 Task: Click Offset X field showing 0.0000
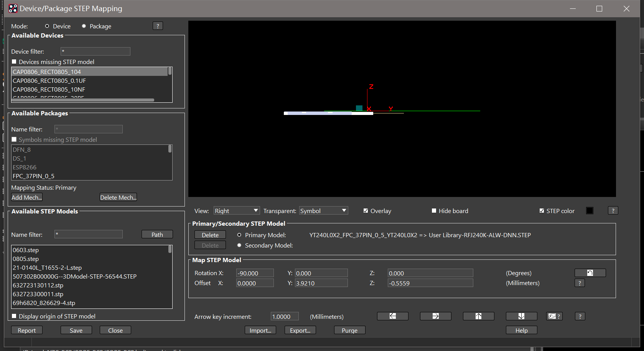pos(255,283)
